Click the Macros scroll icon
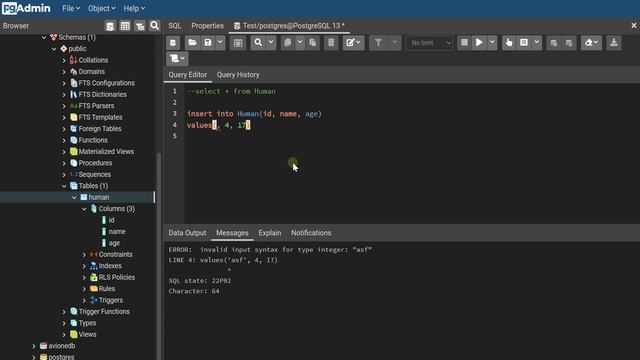 pyautogui.click(x=177, y=59)
